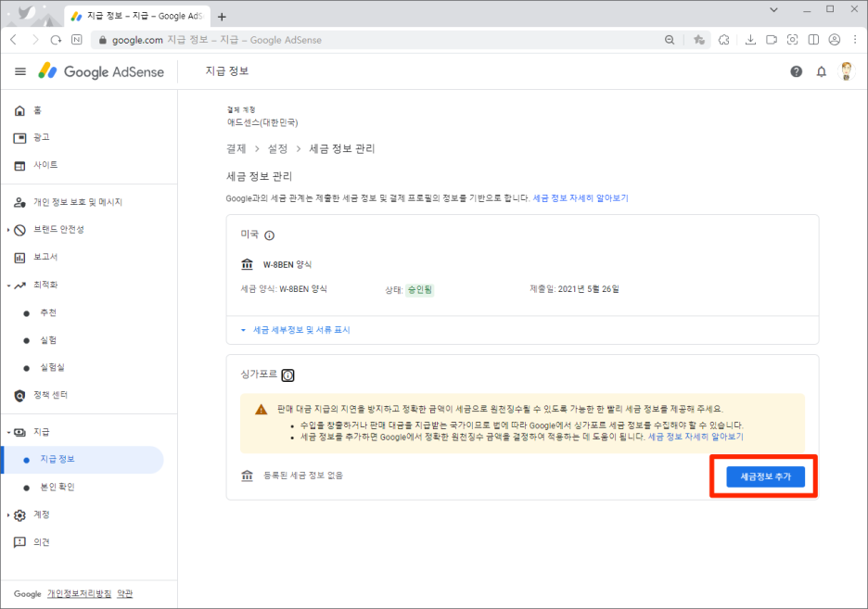Image resolution: width=868 pixels, height=609 pixels.
Task: Click the 애드센스(대한민국) account text
Action: [262, 122]
